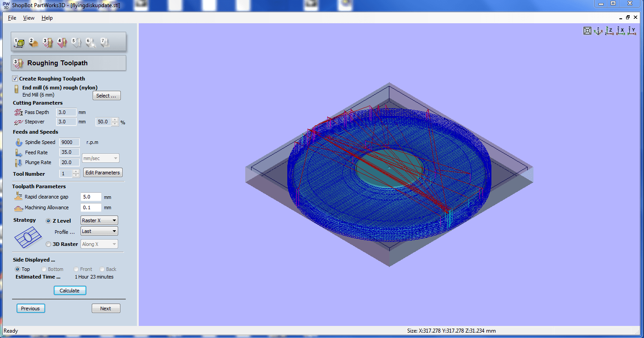Go to Next step
644x338 pixels.
pos(106,308)
